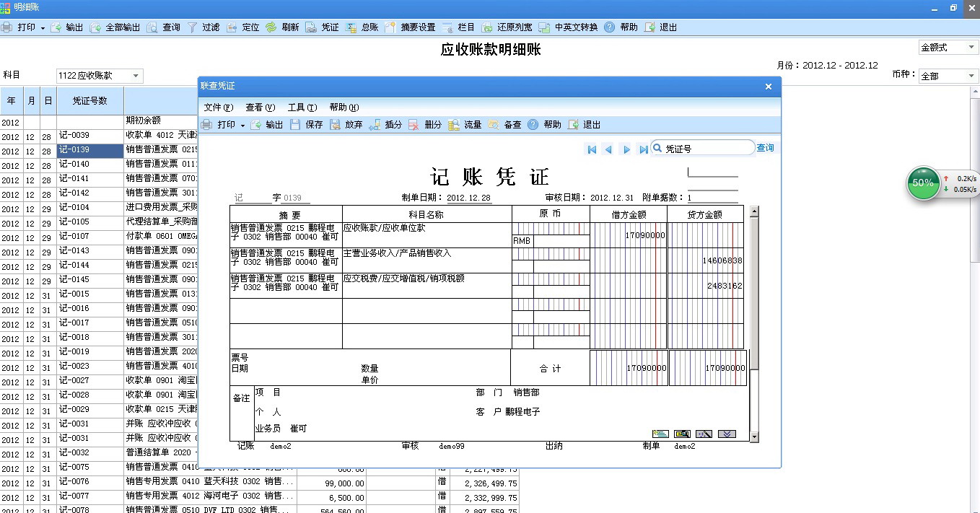
Task: Click 打印 in the 联查凭证 dialog toolbar
Action: tap(219, 125)
